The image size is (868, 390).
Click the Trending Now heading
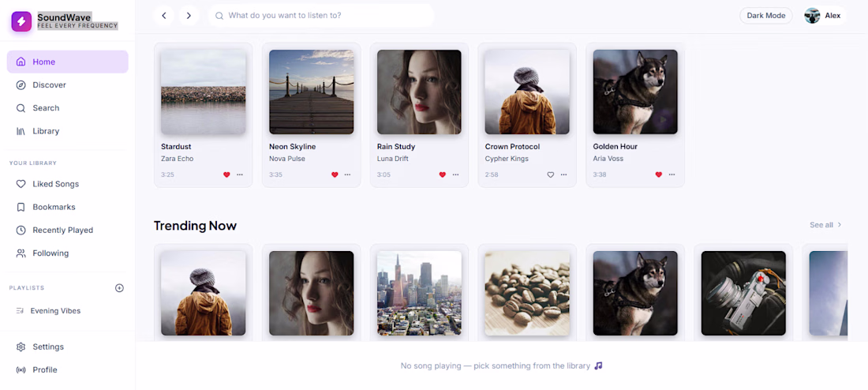[x=195, y=226]
